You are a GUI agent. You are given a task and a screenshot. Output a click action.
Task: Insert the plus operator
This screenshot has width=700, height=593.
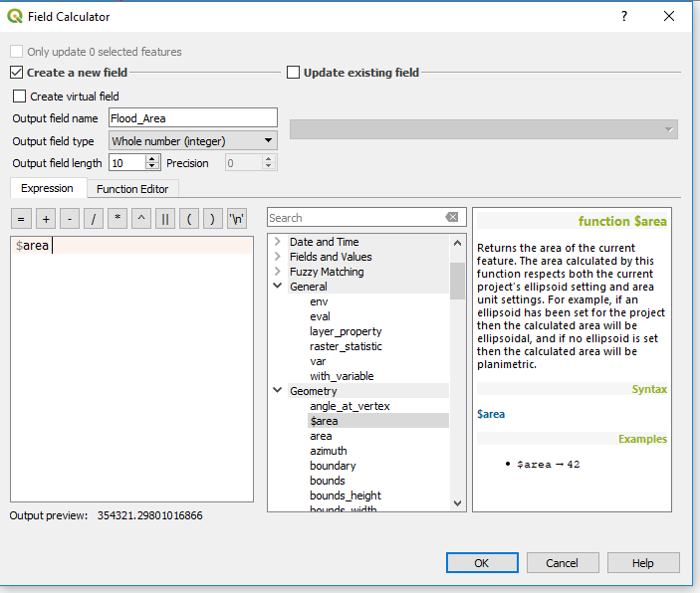45,219
